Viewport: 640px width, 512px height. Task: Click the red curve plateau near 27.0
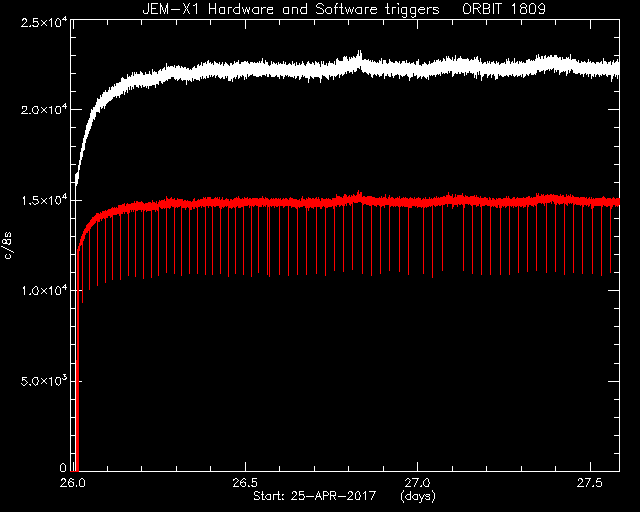point(418,202)
